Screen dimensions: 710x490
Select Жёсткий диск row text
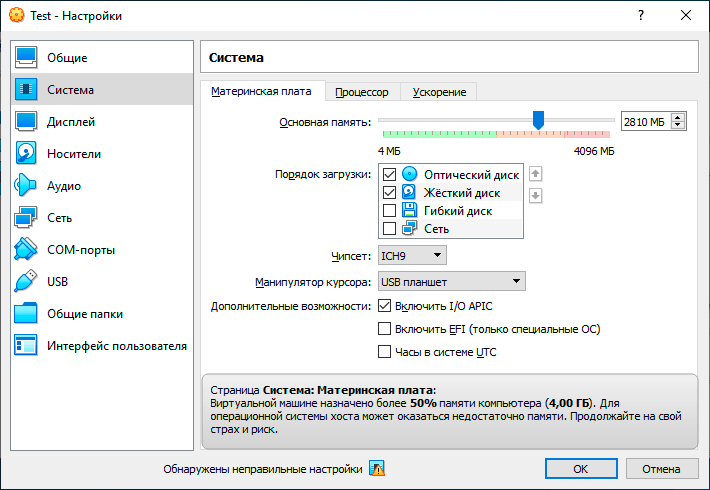462,193
